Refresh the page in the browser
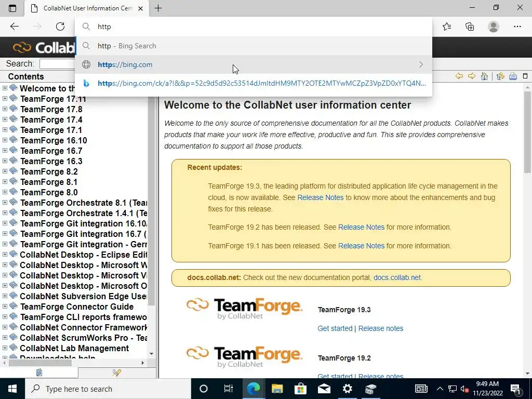532x399 pixels. click(x=60, y=26)
